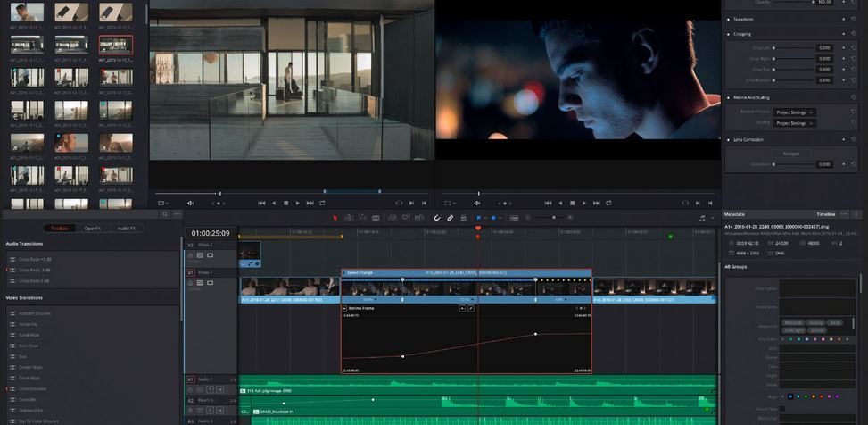The height and width of the screenshot is (425, 868).
Task: Switch to the OpenFX tab
Action: [93, 229]
